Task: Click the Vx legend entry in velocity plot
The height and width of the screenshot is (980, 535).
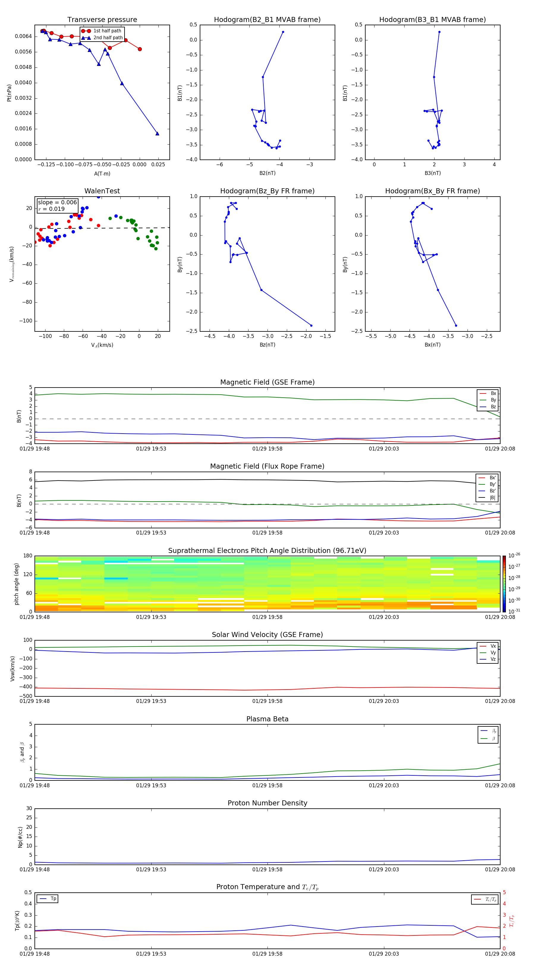Action: tap(488, 647)
